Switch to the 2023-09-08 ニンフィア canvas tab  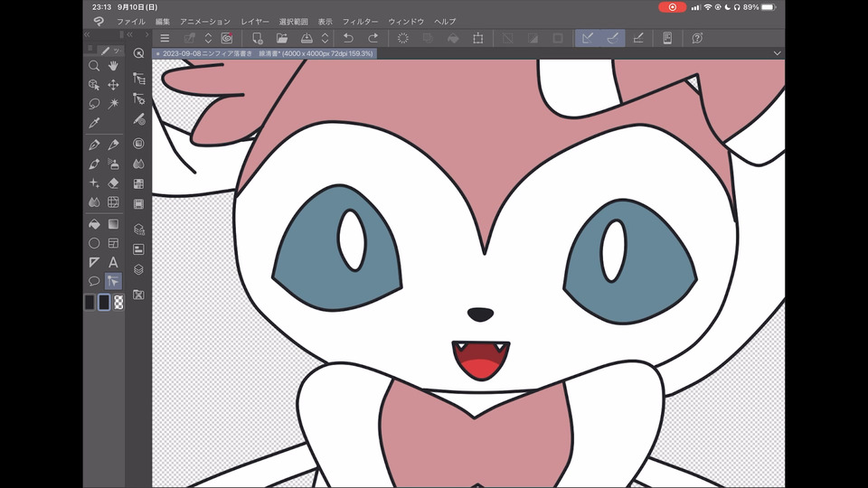click(x=266, y=53)
